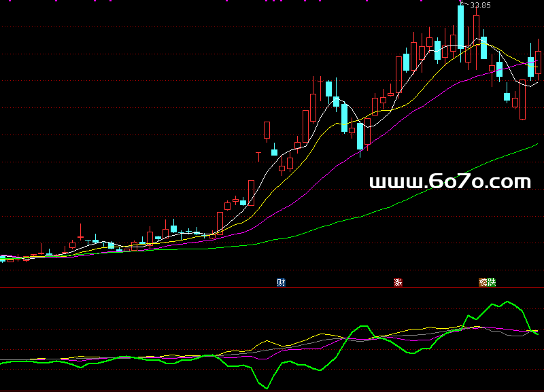Viewport: 544px width, 392px height.
Task: Click the green indicator line's deepest trough
Action: (267, 388)
